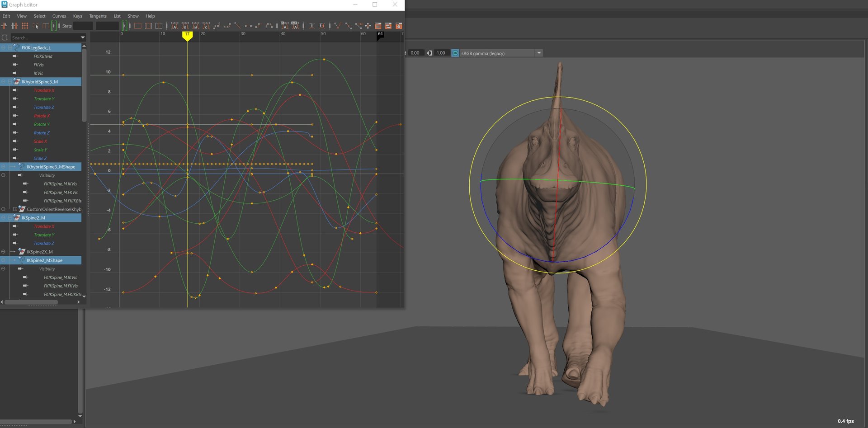Open the Time Editor icon
The image size is (868, 428).
click(399, 26)
